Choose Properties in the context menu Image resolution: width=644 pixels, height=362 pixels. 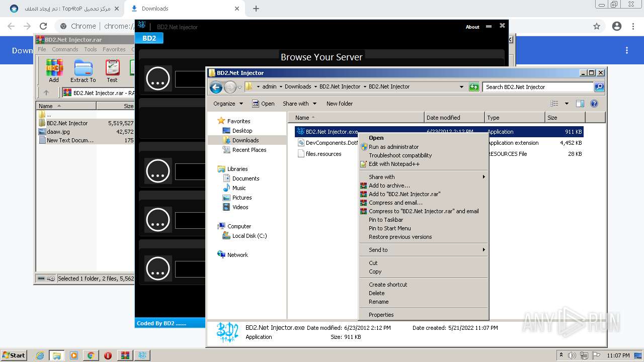point(381,315)
